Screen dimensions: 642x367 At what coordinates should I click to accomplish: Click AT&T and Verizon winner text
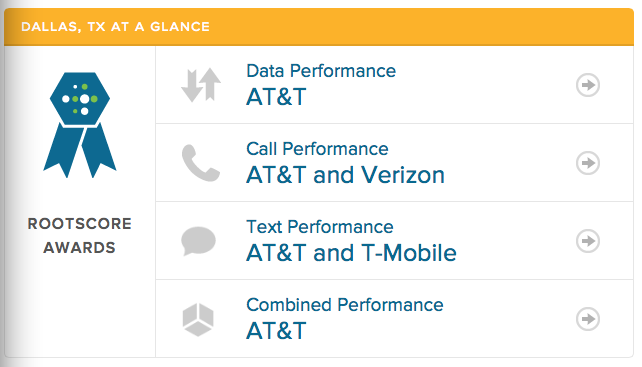pyautogui.click(x=345, y=175)
